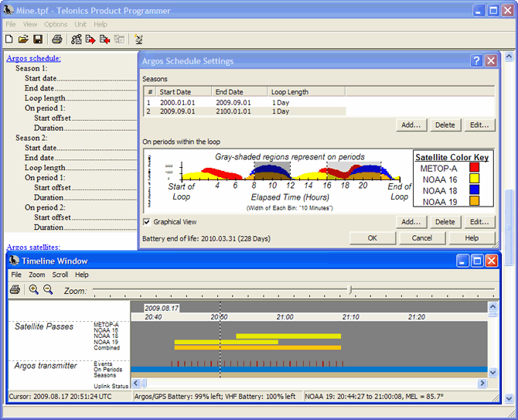Image resolution: width=518 pixels, height=420 pixels.
Task: Click the 2009.08.17 date label on timeline
Action: (162, 309)
